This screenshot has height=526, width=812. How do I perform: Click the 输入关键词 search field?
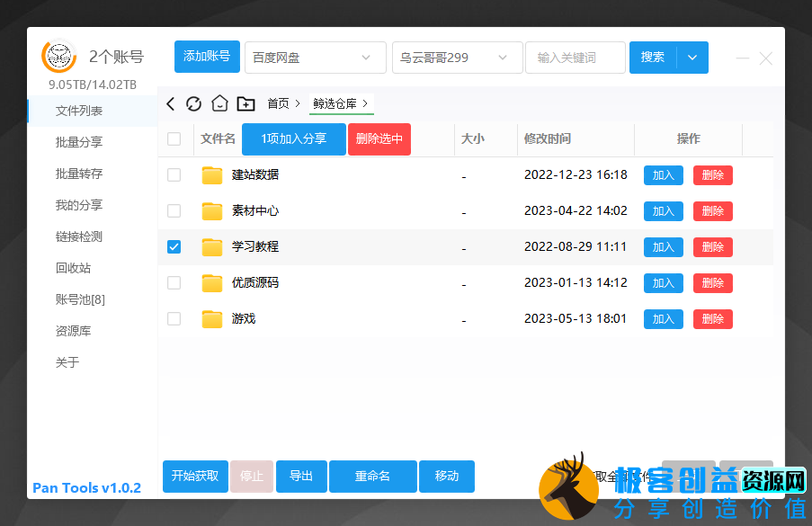(575, 58)
